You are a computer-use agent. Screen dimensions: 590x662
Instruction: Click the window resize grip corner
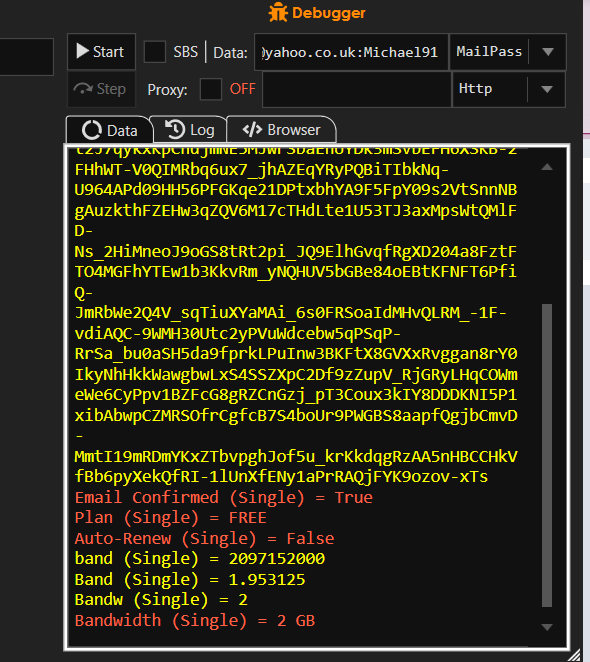point(574,655)
